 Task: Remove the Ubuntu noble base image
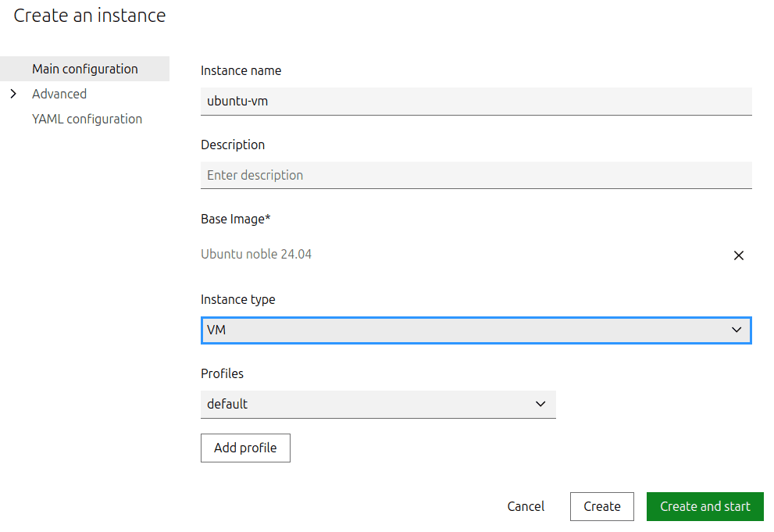coord(738,255)
